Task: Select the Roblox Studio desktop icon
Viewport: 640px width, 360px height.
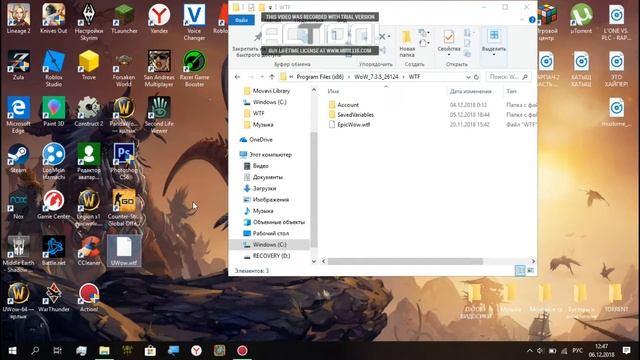Action: pos(53,69)
